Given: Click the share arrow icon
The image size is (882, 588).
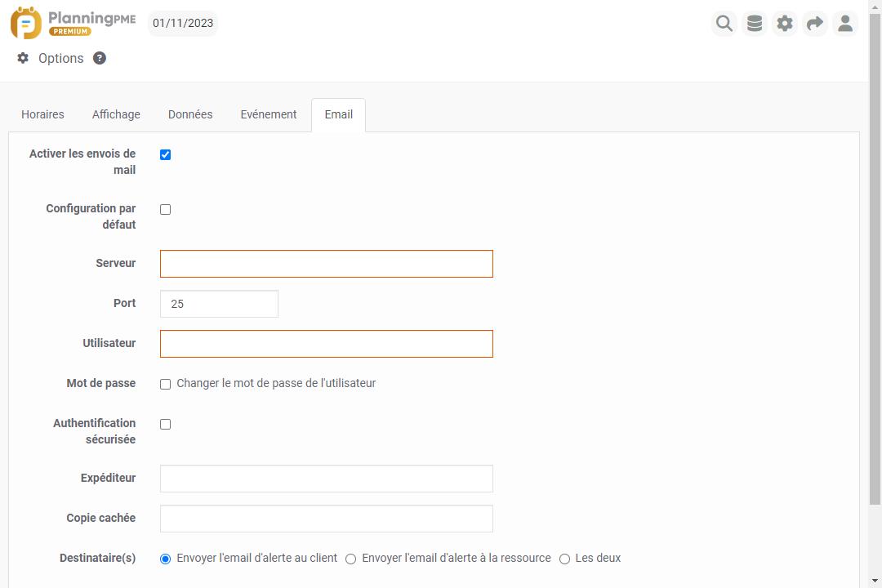Looking at the screenshot, I should (815, 24).
